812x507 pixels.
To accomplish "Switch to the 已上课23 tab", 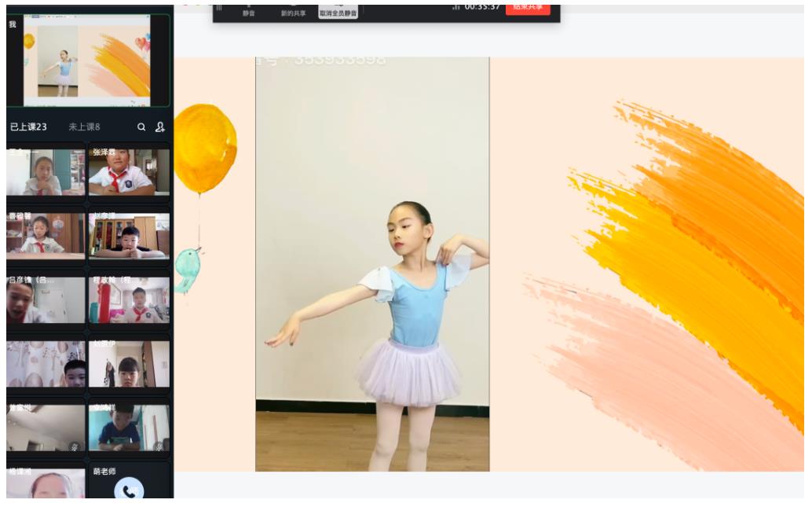I will 28,127.
